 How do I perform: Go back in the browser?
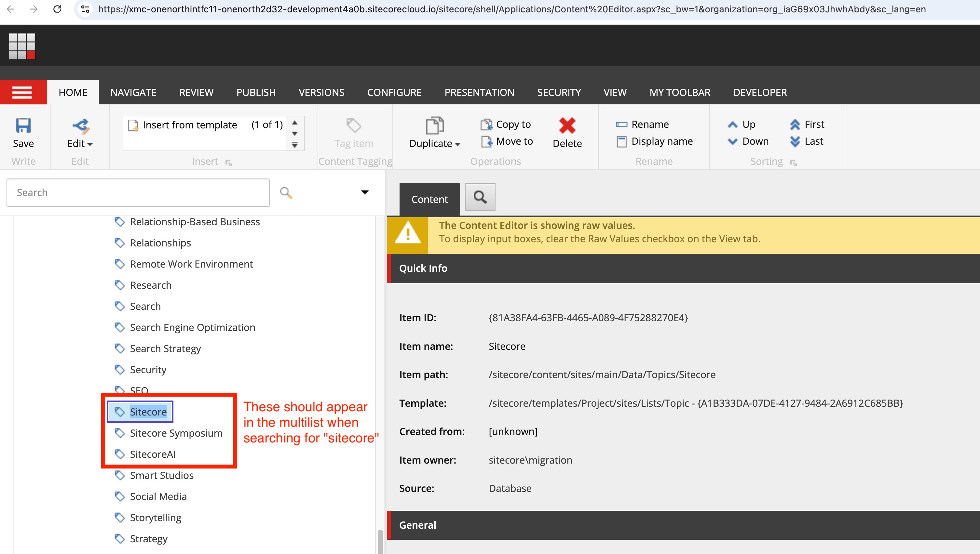pos(11,9)
